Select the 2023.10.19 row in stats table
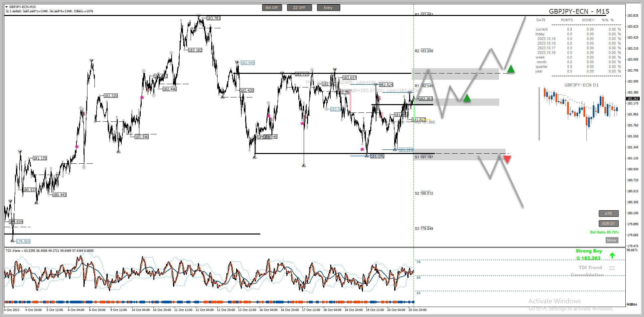This screenshot has height=317, width=644. pyautogui.click(x=578, y=39)
